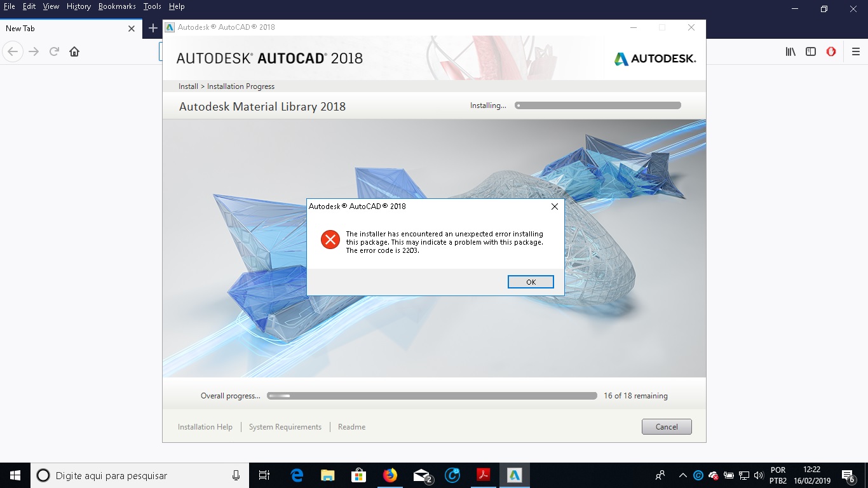Screen dimensions: 868x488
Task: Click the OneDrive sync error cloud icon
Action: [712, 475]
